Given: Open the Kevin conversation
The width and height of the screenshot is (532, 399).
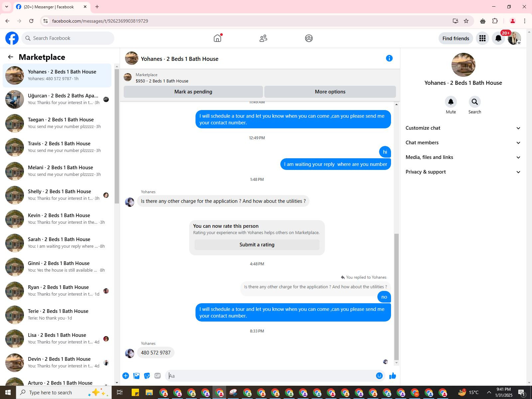Looking at the screenshot, I should [57, 219].
